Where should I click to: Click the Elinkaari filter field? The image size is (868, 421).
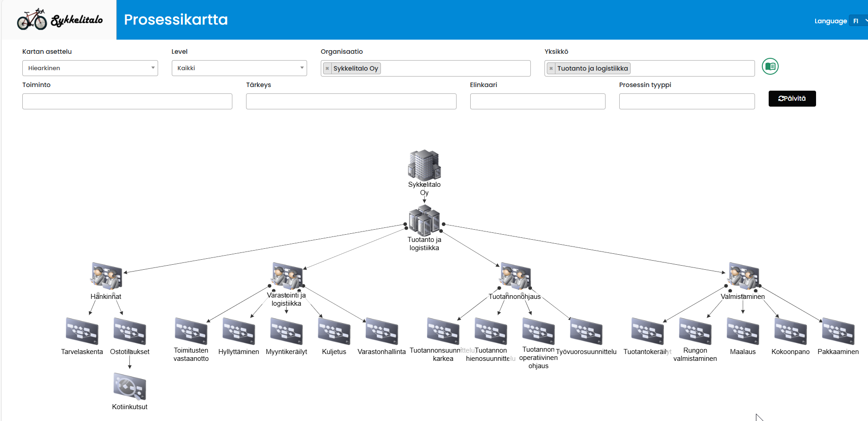[x=538, y=101]
